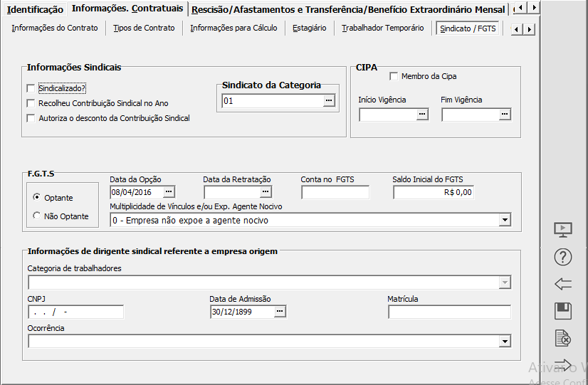Enable the Sindicalizado checkbox
The width and height of the screenshot is (588, 385).
(31, 89)
